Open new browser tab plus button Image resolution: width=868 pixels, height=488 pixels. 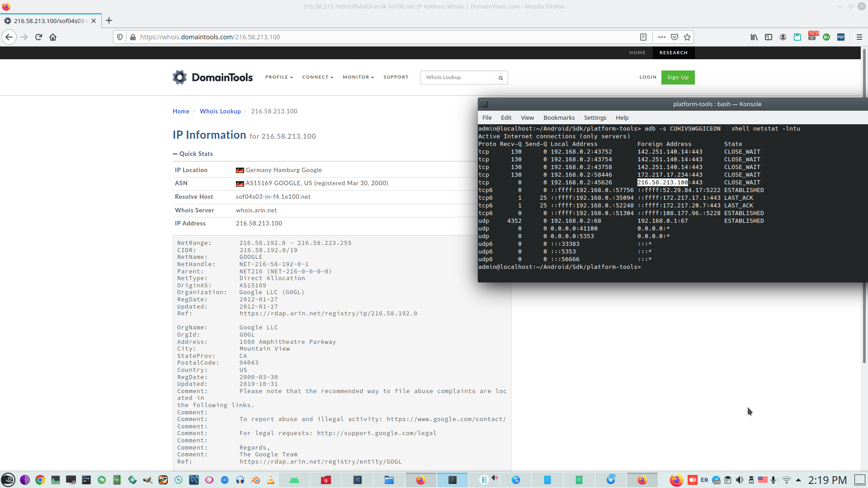pos(109,21)
